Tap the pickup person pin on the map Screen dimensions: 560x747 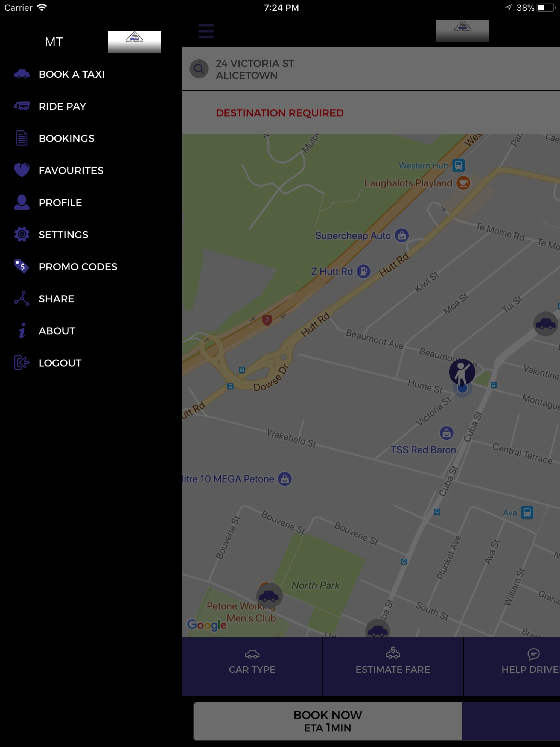[x=462, y=372]
